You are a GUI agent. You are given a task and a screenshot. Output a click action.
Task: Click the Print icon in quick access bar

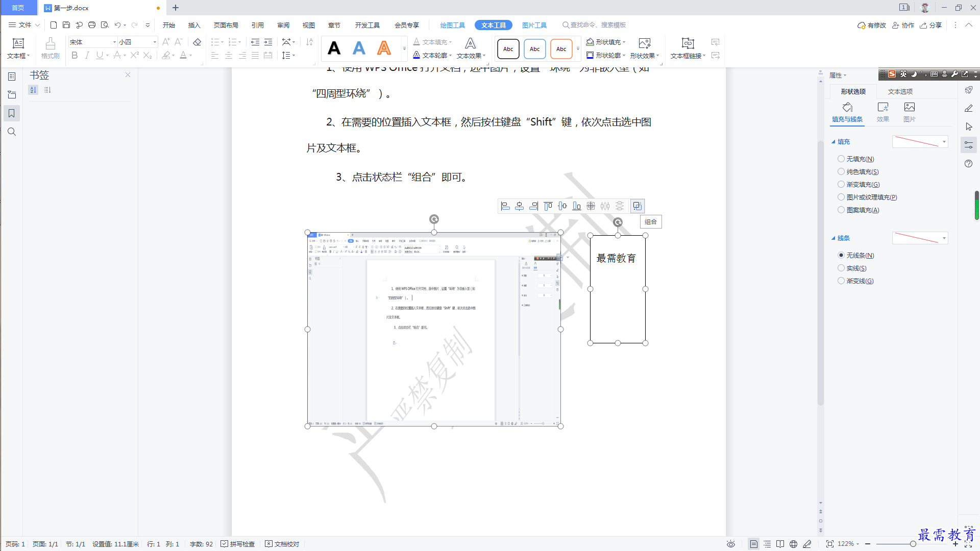(x=92, y=25)
